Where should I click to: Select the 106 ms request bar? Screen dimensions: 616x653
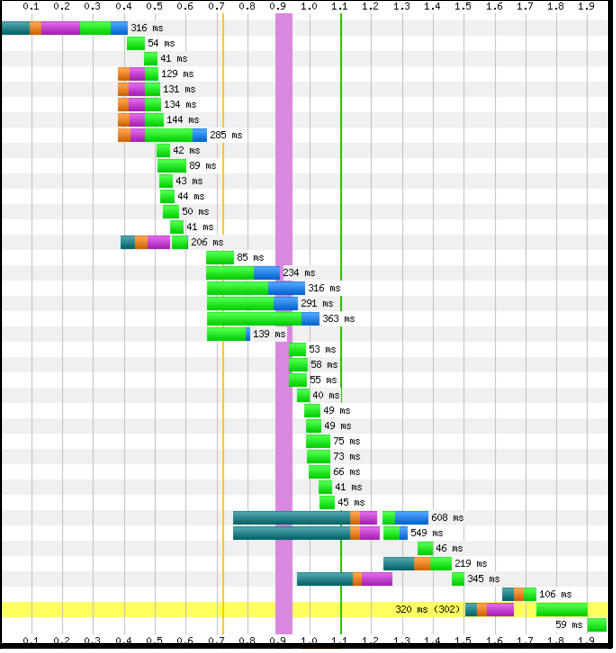tap(519, 594)
